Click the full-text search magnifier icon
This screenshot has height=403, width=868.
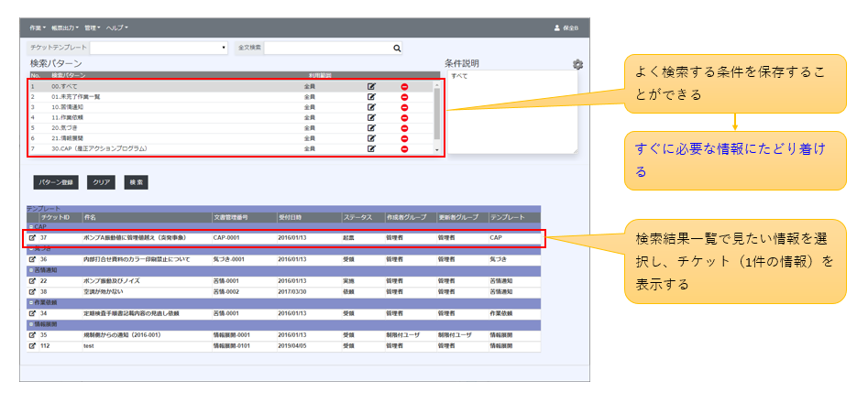pyautogui.click(x=397, y=48)
